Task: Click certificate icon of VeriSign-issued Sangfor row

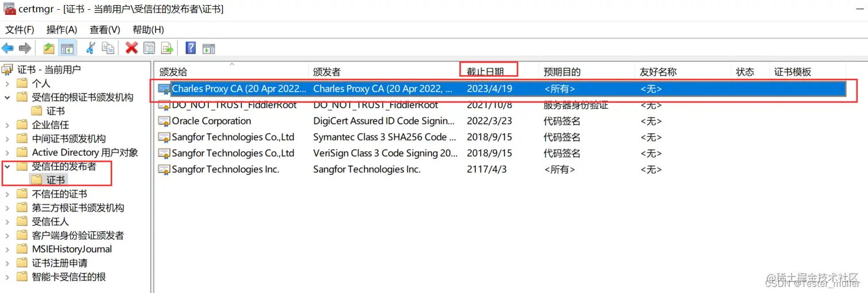Action: click(x=164, y=153)
